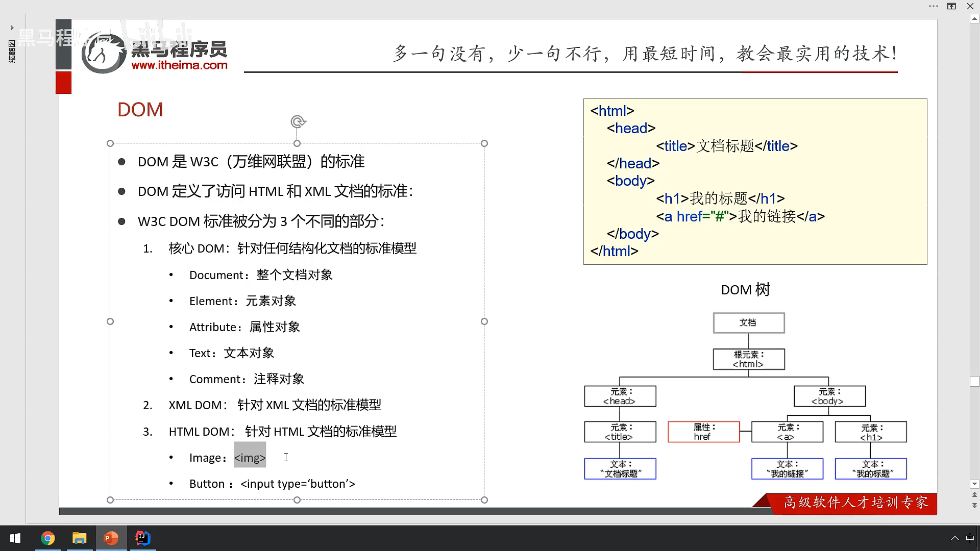Switch to PowerPoint taskbar icon

click(111, 538)
